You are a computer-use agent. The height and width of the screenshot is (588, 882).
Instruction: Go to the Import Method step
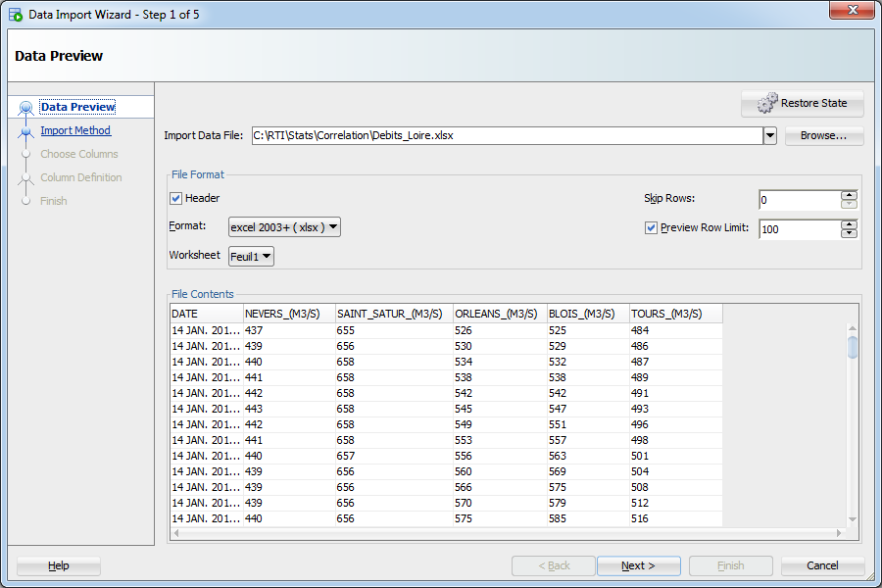coord(75,130)
